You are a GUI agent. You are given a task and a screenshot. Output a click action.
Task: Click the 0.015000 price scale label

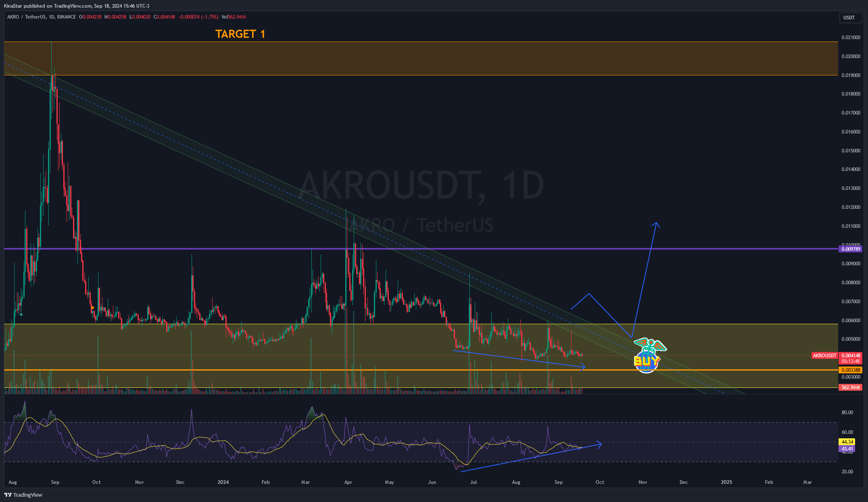pos(851,151)
